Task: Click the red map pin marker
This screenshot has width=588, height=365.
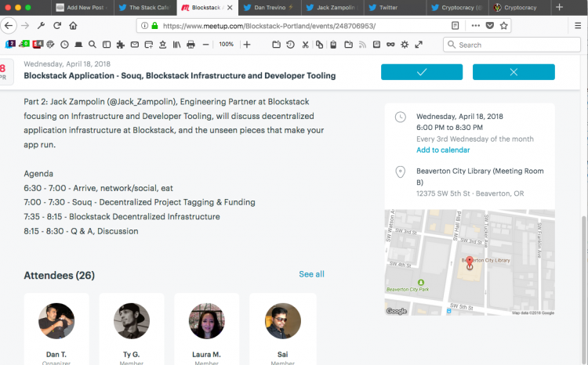Action: (470, 263)
